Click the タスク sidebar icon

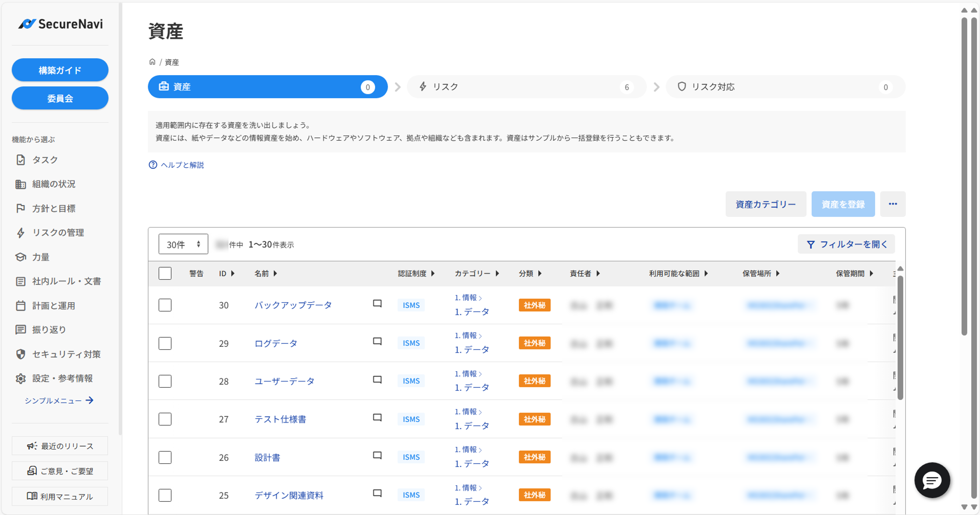tap(20, 160)
